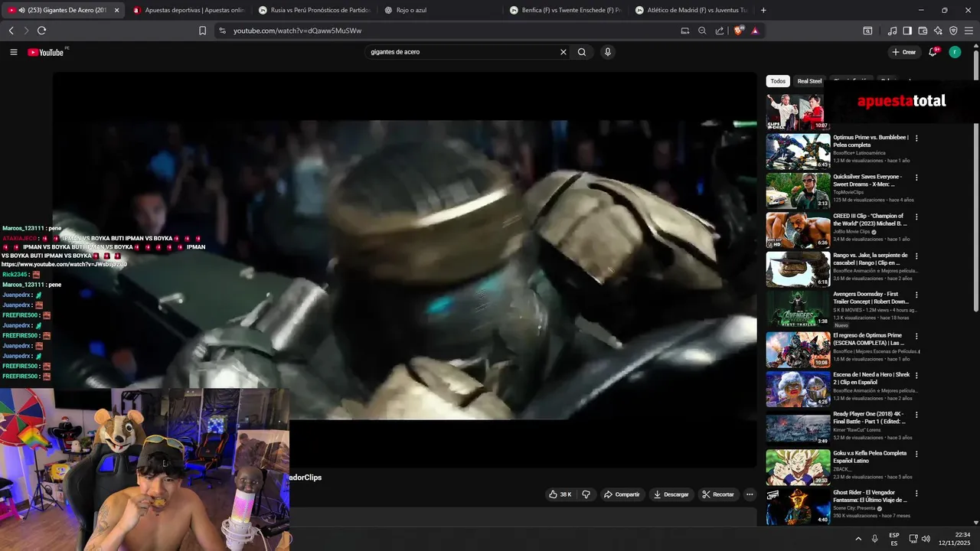This screenshot has height=551, width=980.
Task: Open options menu for Ready Player One video
Action: tap(916, 415)
